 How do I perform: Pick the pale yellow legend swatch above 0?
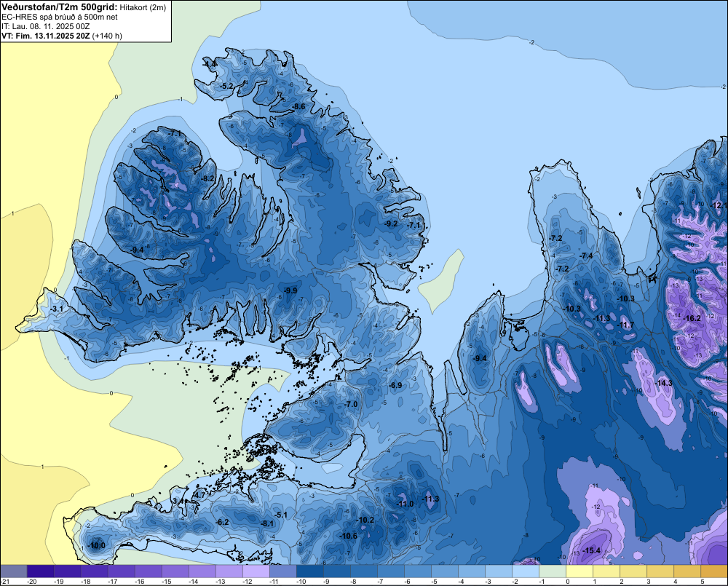[579, 571]
